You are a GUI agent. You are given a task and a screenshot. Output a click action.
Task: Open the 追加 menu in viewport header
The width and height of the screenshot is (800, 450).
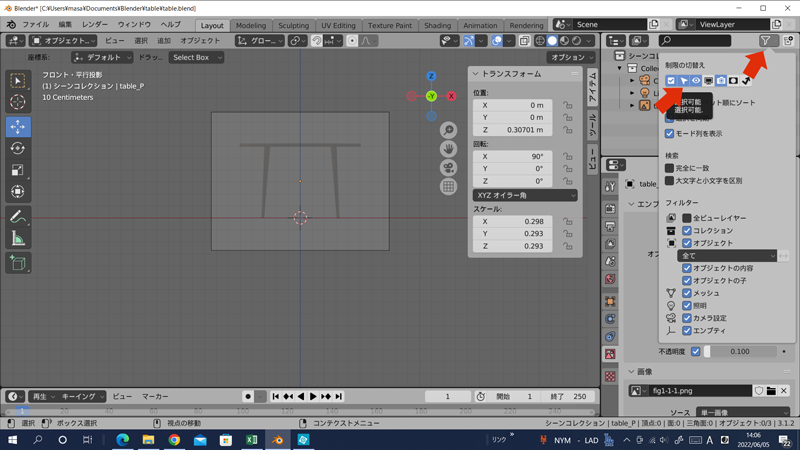tap(164, 41)
